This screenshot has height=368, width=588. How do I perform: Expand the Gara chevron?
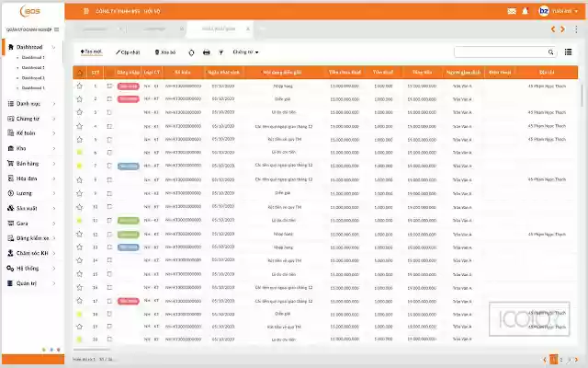coord(54,224)
